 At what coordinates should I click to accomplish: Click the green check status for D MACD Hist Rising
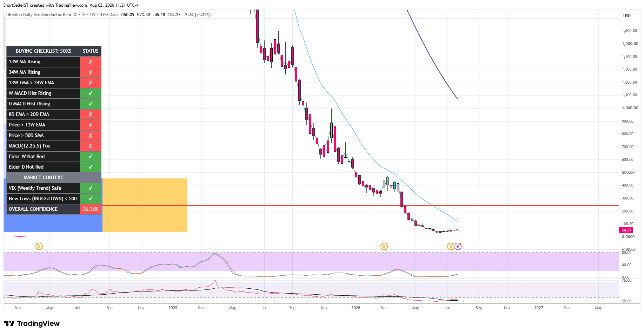91,104
